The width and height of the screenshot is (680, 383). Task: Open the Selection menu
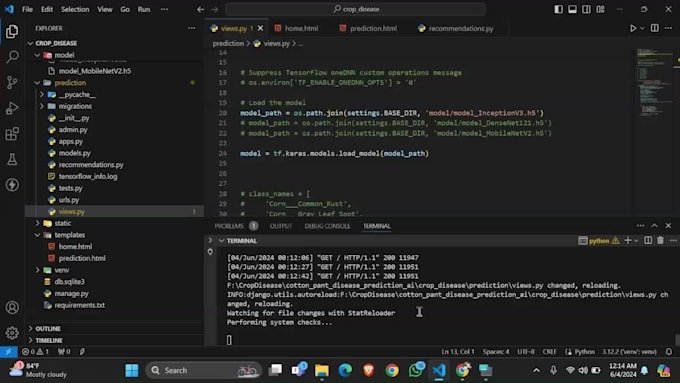tap(75, 9)
